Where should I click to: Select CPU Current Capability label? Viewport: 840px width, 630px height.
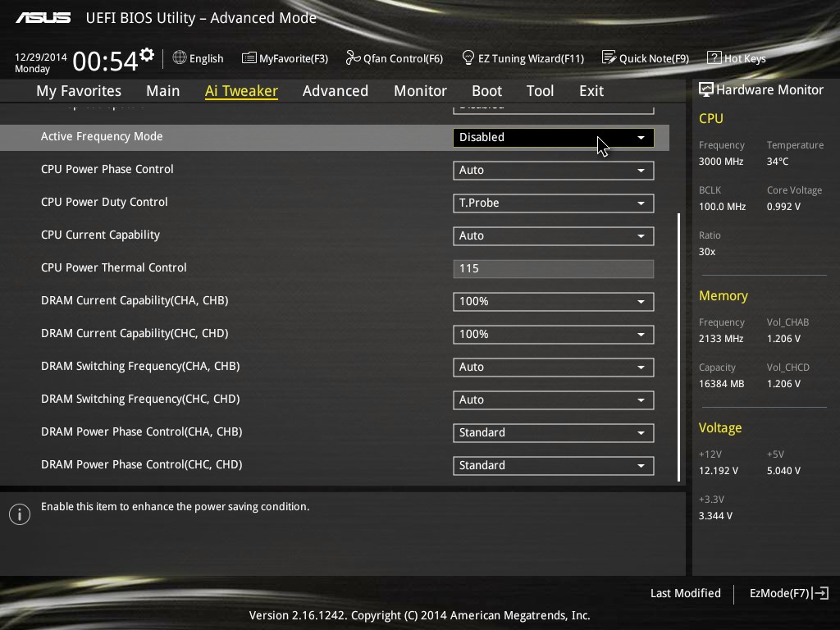(x=100, y=235)
